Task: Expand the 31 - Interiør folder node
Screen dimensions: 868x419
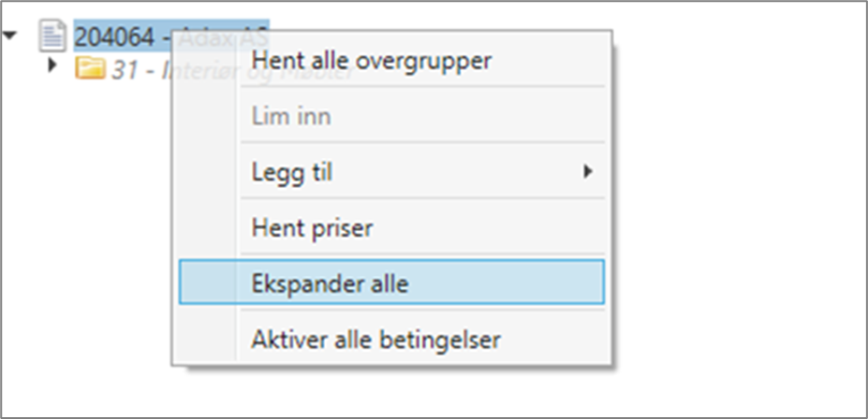Action: 52,65
